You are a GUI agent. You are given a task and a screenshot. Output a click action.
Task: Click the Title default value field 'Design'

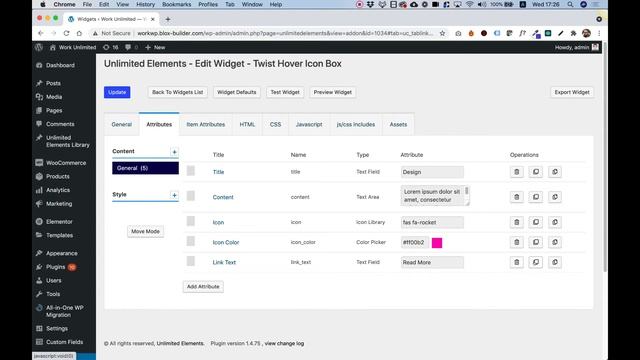click(432, 172)
